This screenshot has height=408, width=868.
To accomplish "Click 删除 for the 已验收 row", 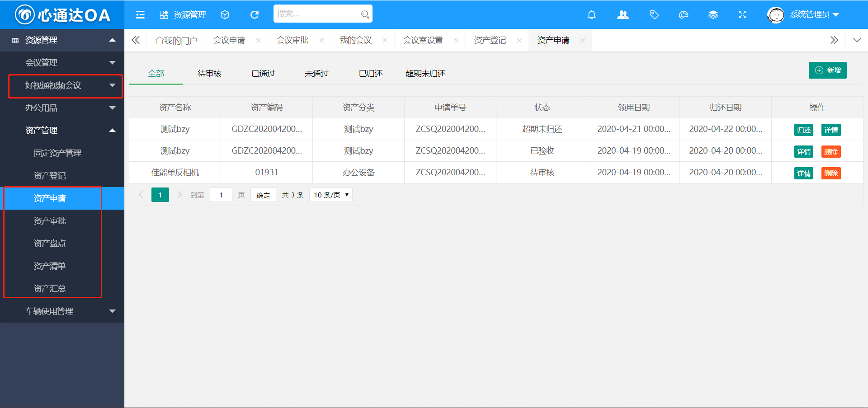I will point(831,152).
